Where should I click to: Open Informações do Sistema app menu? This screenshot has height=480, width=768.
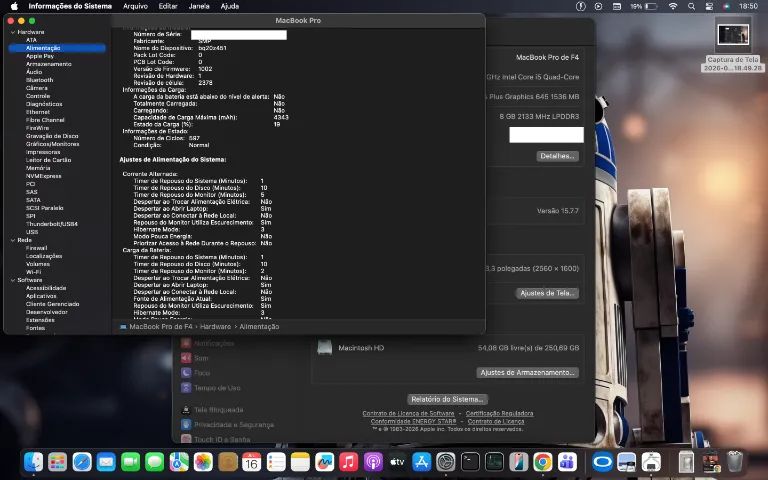[x=70, y=6]
